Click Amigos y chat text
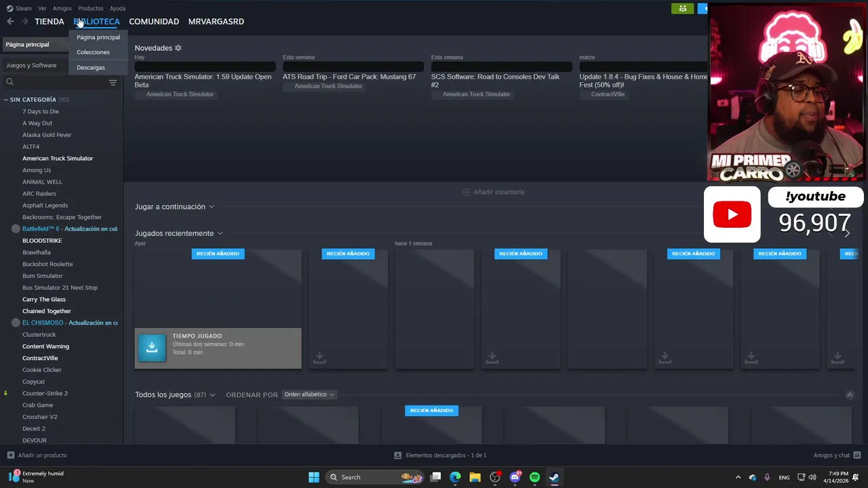Screen dimensions: 868x488 [x=831, y=455]
